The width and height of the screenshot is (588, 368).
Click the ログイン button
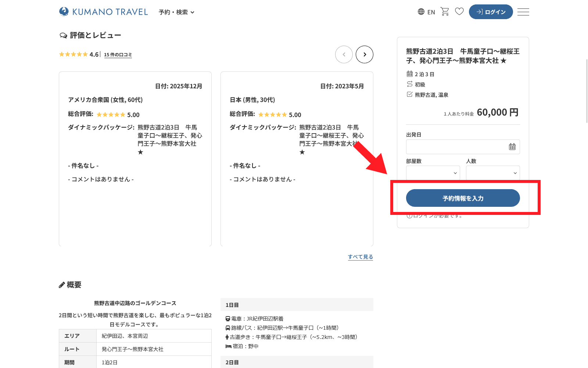coord(491,12)
